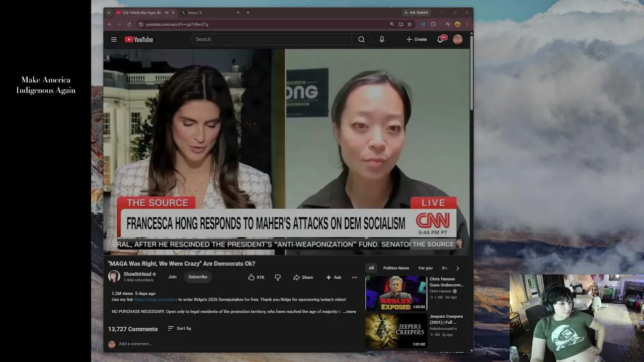
Task: Open the video's more actions ellipsis
Action: click(354, 277)
